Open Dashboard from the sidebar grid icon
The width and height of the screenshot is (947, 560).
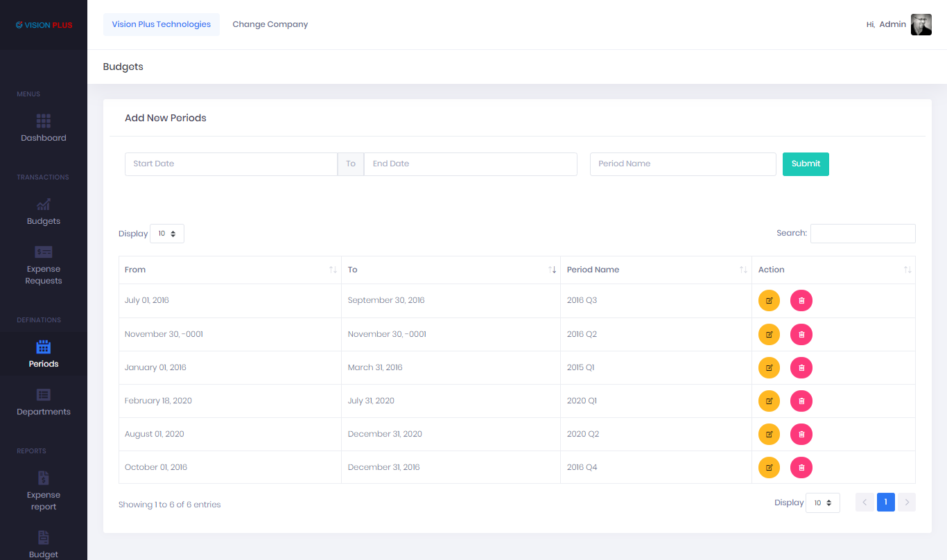click(44, 122)
